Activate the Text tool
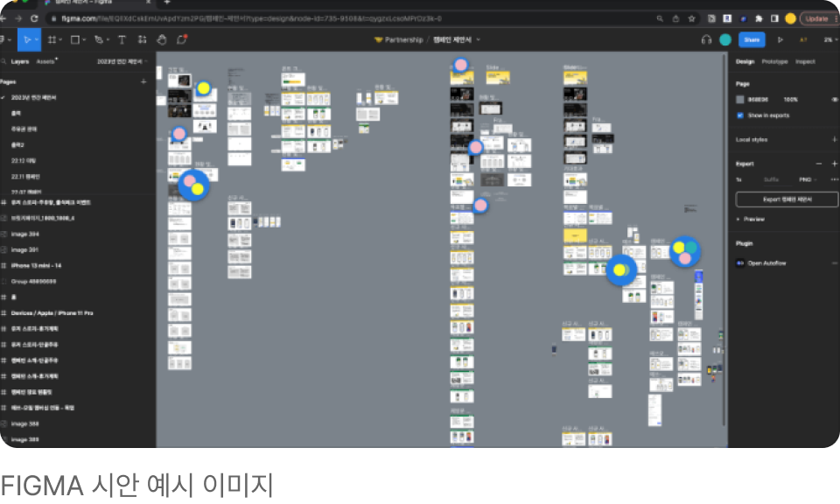Viewport: 840px width, 504px height. [121, 39]
